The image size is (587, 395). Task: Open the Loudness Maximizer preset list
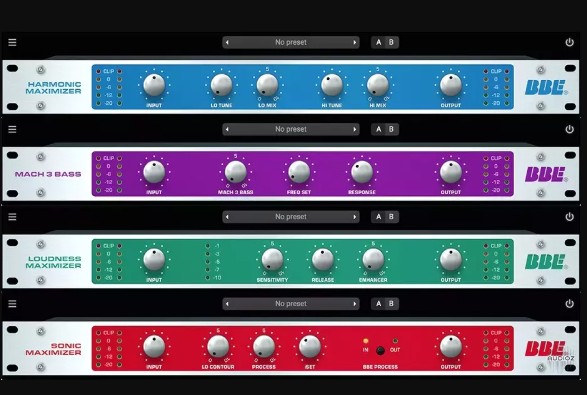click(x=291, y=217)
